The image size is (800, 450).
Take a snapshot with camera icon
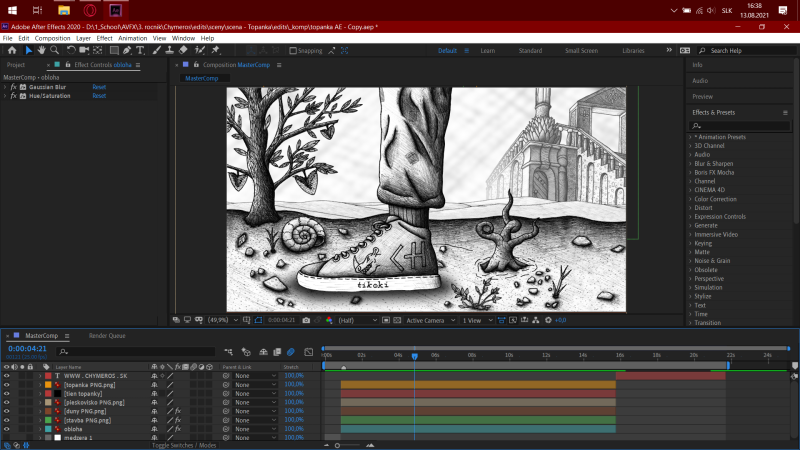[x=306, y=320]
